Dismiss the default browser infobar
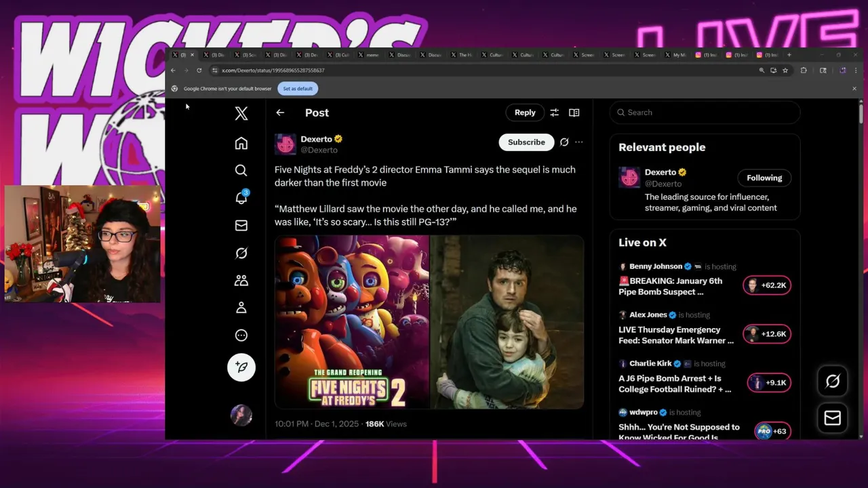 (x=854, y=89)
